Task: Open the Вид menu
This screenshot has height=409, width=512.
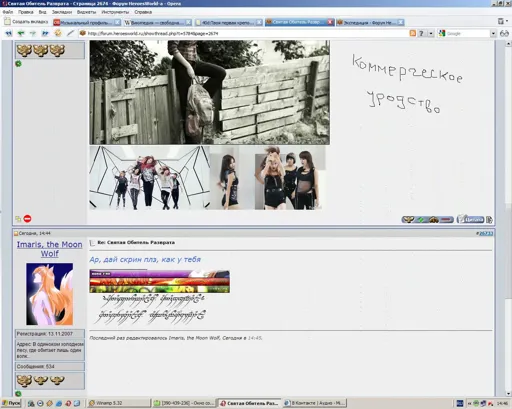Action: 42,12
